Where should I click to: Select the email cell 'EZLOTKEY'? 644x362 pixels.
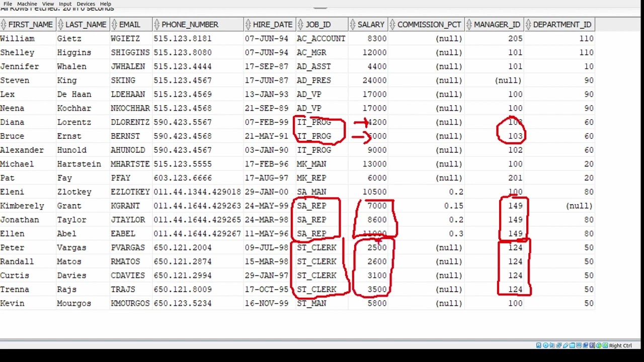130,192
